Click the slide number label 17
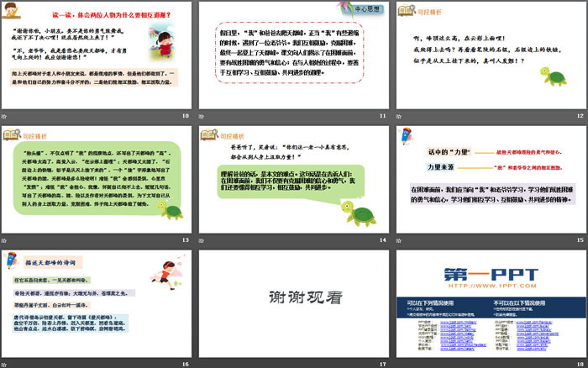 tap(382, 365)
